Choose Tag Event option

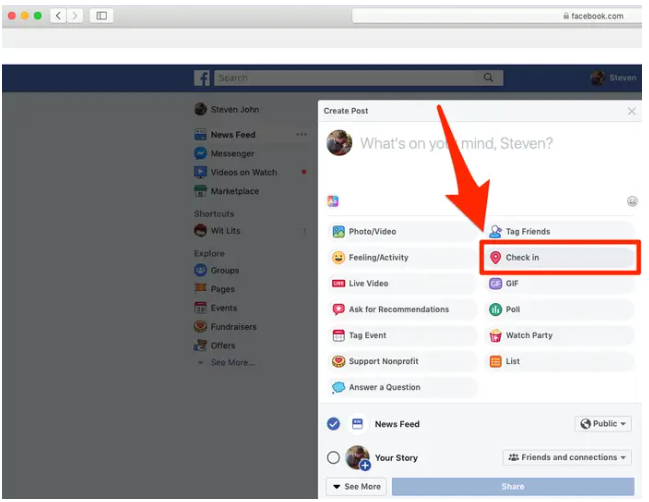pos(402,335)
